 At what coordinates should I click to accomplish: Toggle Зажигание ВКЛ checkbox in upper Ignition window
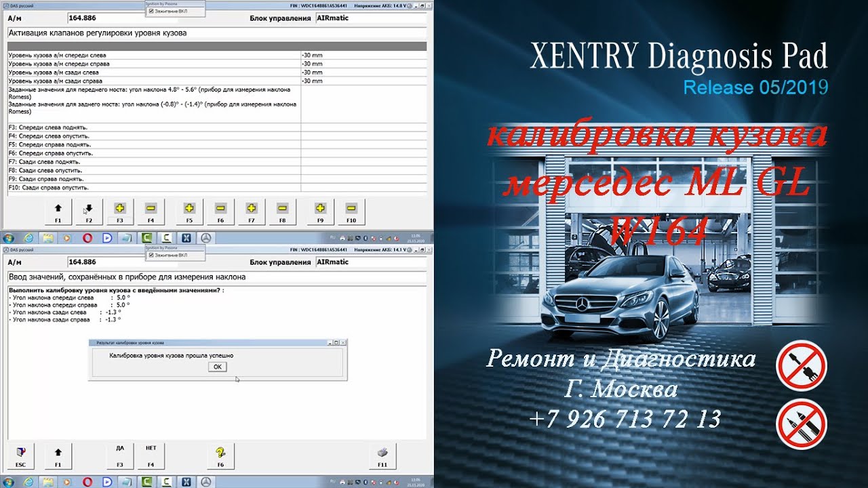coord(151,11)
